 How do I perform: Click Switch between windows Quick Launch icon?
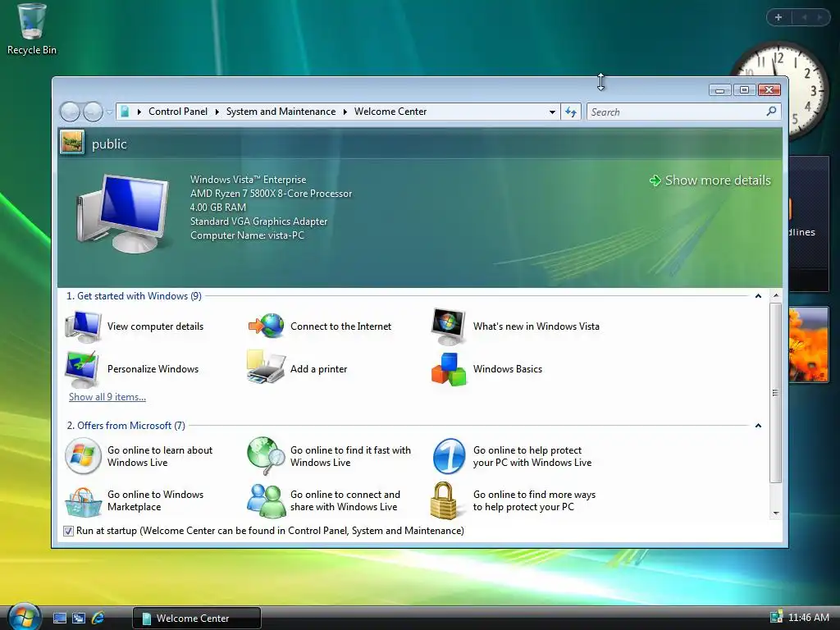79,619
